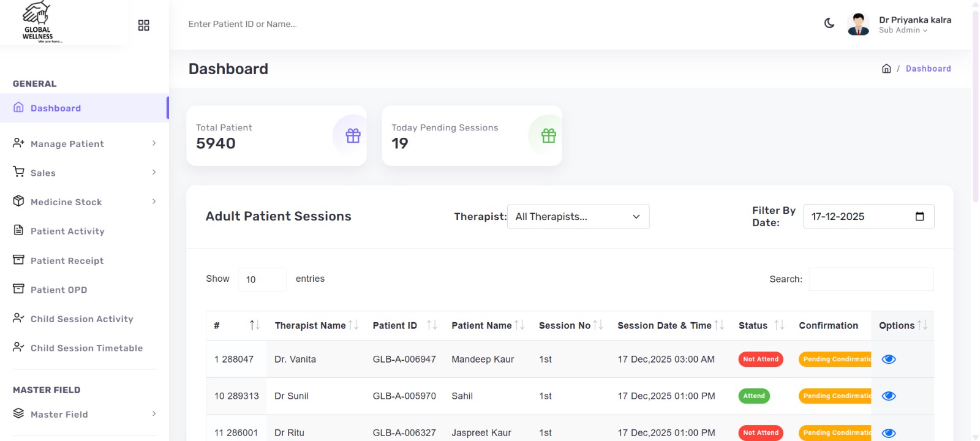Open the Sub Admin user dropdown
Screen dimensions: 980x441
903,31
